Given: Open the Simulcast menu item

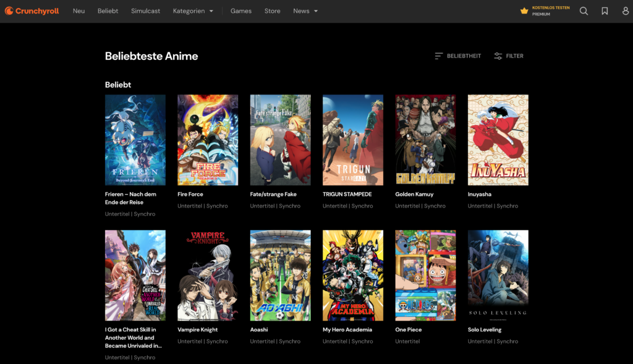Looking at the screenshot, I should pos(145,11).
